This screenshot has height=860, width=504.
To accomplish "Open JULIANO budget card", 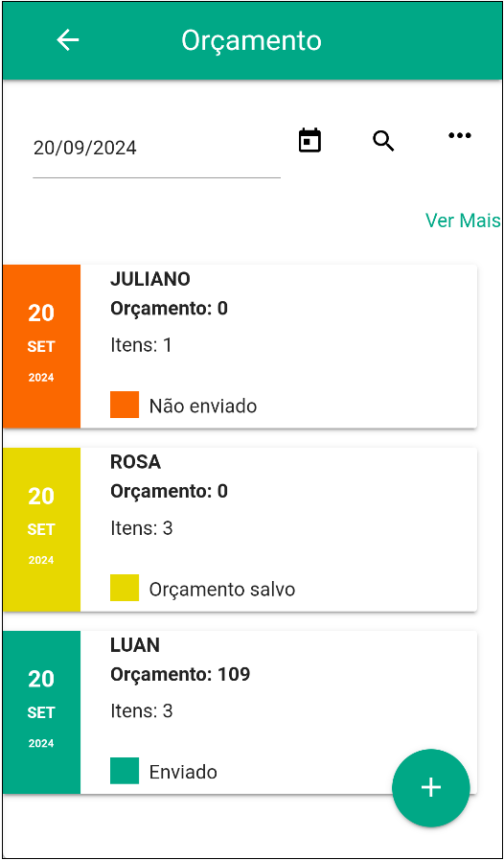I will pos(241,346).
